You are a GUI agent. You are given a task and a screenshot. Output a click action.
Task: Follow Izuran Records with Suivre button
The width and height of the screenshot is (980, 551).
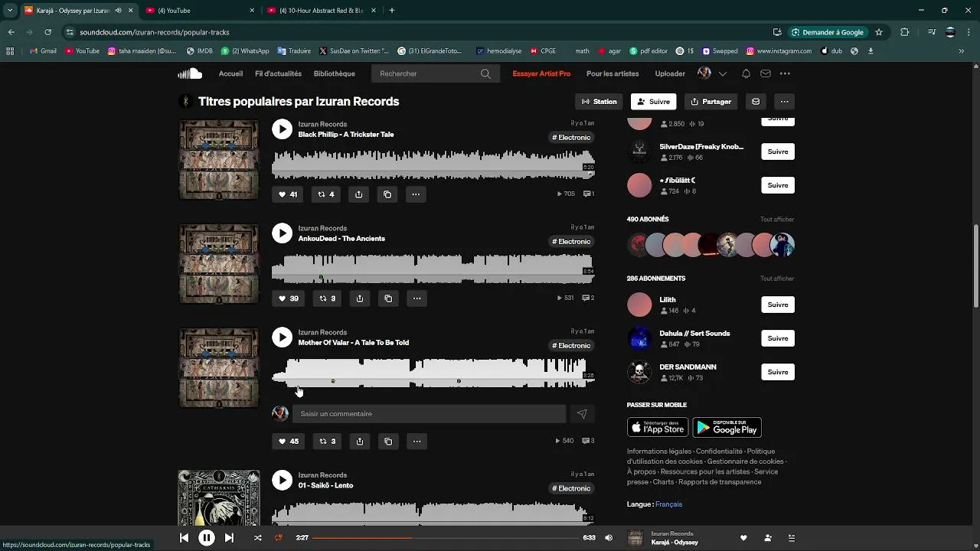click(653, 102)
